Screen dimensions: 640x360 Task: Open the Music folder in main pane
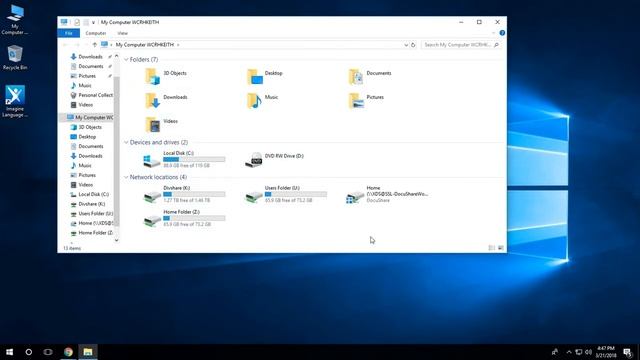coord(254,100)
